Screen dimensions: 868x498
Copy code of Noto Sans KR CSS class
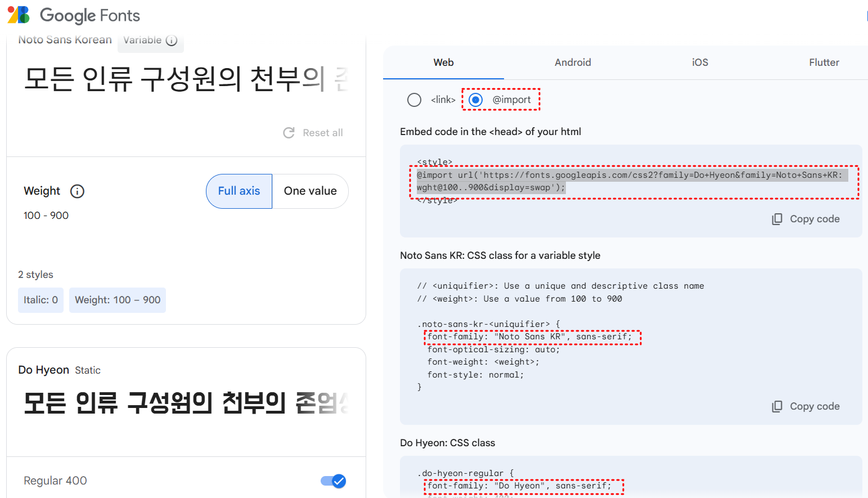806,406
